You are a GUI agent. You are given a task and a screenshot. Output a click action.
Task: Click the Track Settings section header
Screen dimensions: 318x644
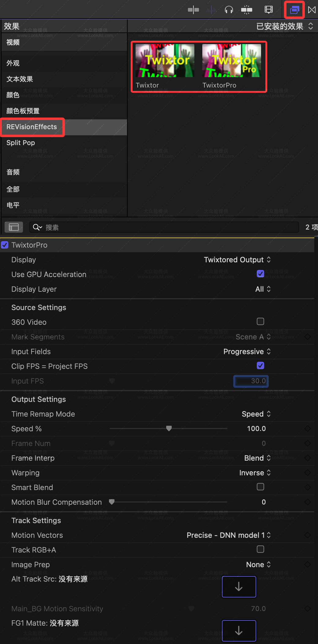[36, 520]
